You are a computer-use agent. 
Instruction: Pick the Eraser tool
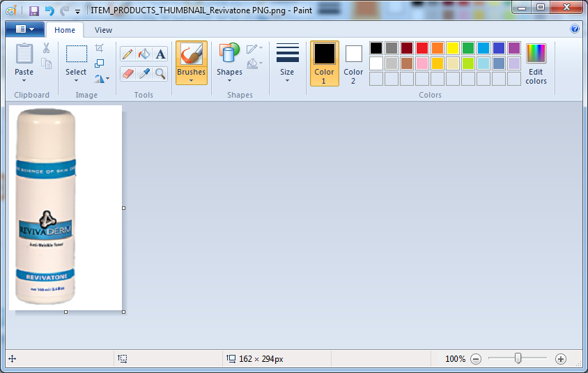click(127, 73)
